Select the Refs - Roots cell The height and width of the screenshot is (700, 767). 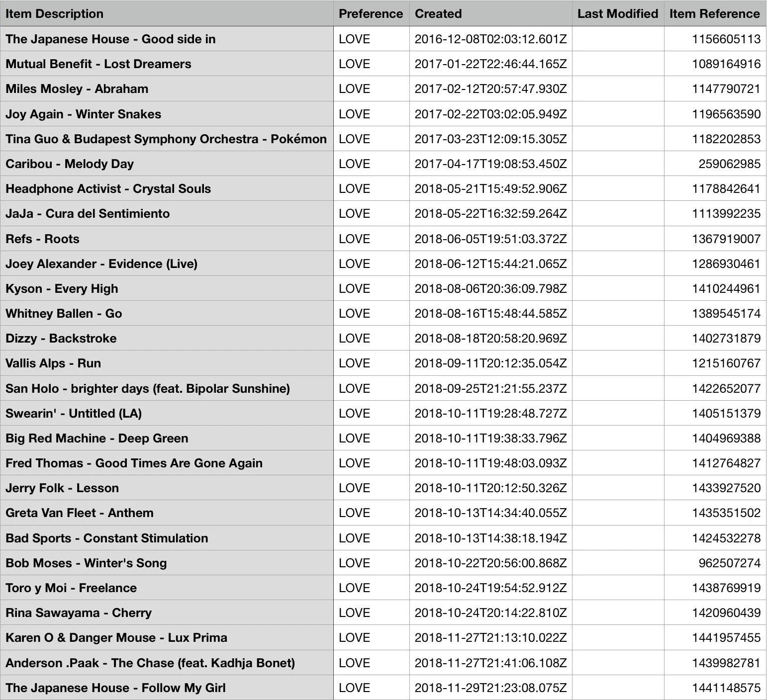pyautogui.click(x=167, y=239)
